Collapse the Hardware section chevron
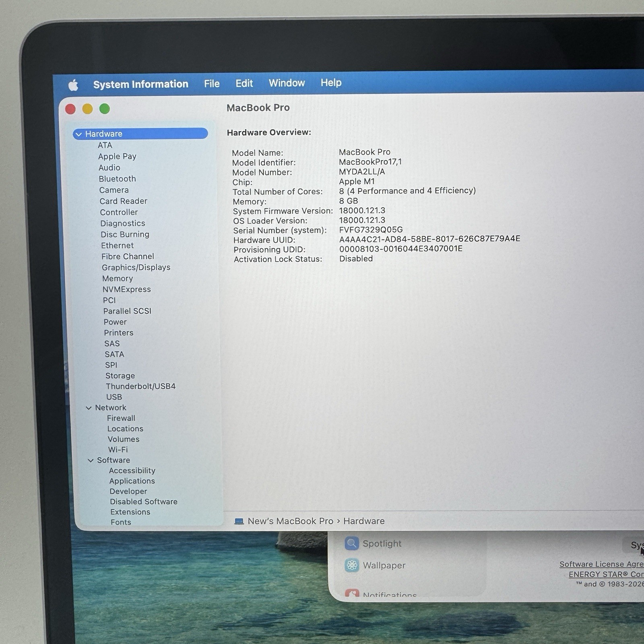 tap(79, 134)
